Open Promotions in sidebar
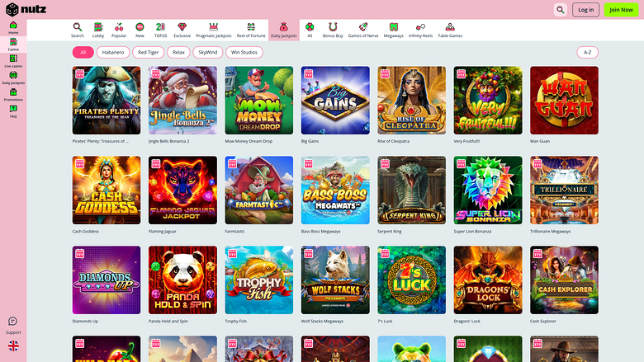Screen dimensions: 644x362 (x=13, y=95)
